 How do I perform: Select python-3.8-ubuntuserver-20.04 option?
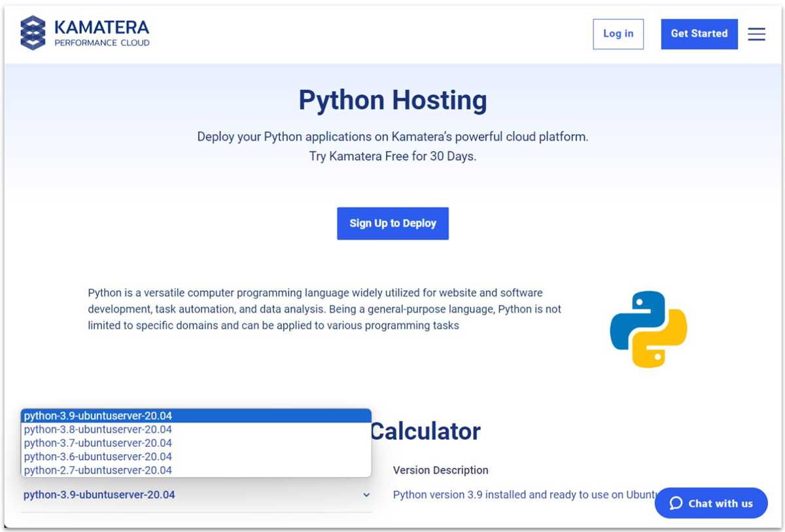(196, 430)
